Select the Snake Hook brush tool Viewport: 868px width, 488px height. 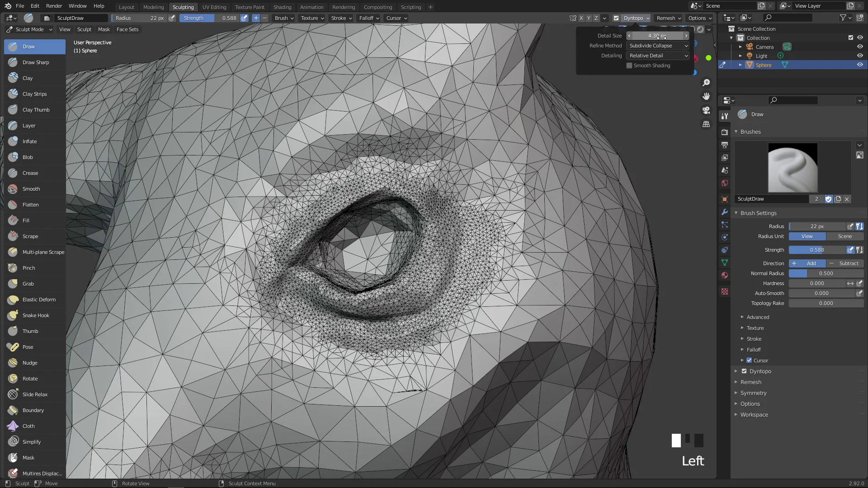coord(35,315)
